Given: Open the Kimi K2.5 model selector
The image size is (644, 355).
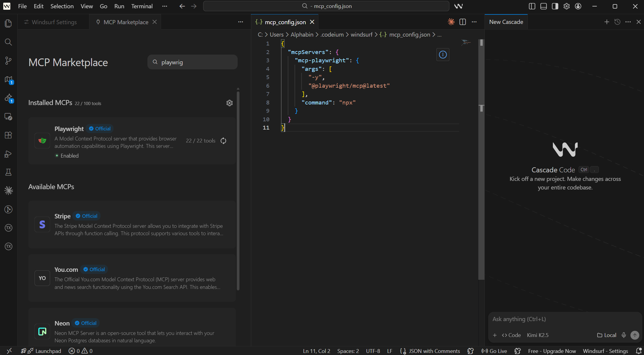Looking at the screenshot, I should pyautogui.click(x=538, y=335).
